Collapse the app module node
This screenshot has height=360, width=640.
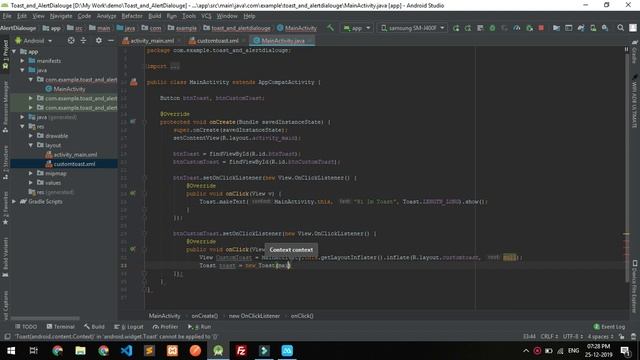coord(14,51)
